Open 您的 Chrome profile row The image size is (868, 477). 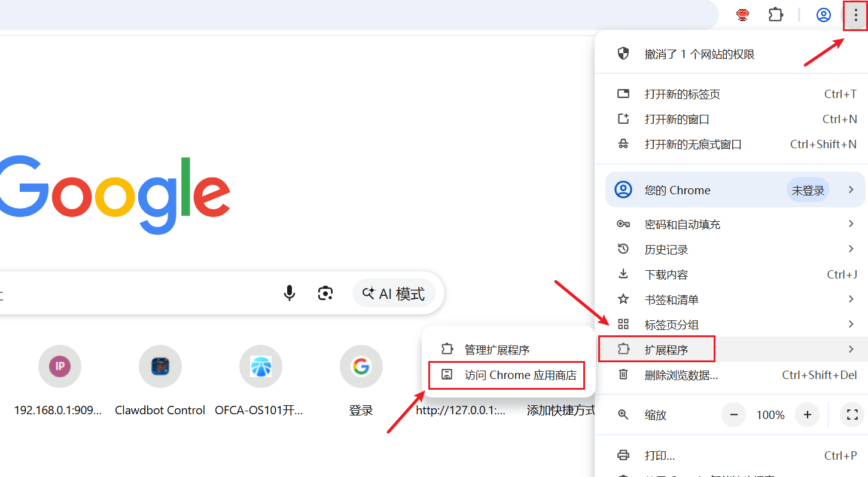point(735,190)
